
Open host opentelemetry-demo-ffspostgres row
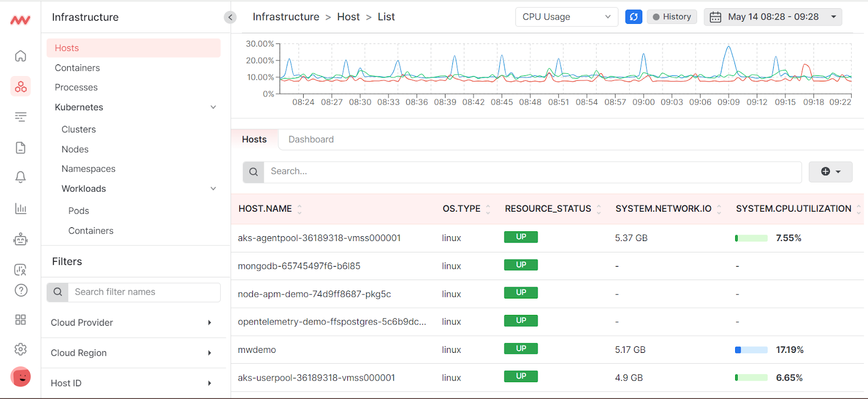click(332, 322)
